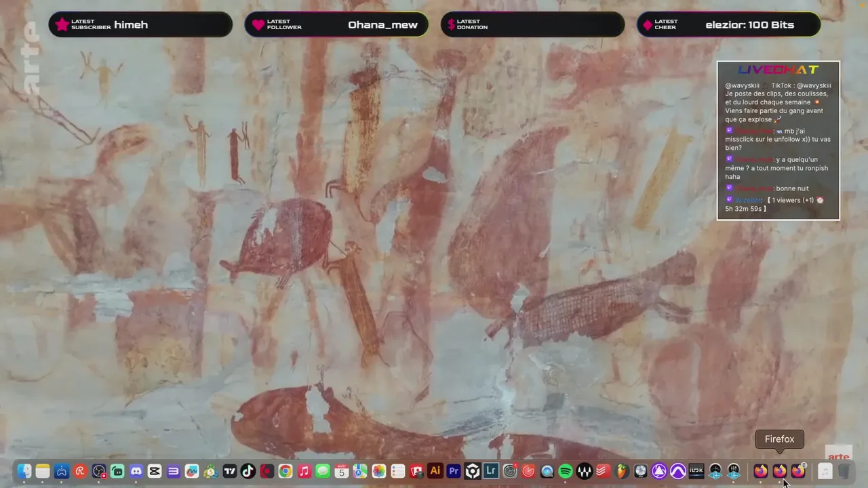Click the chat line mentioning TikTok @wavyskiii
This screenshot has width=868, height=488.
point(778,102)
